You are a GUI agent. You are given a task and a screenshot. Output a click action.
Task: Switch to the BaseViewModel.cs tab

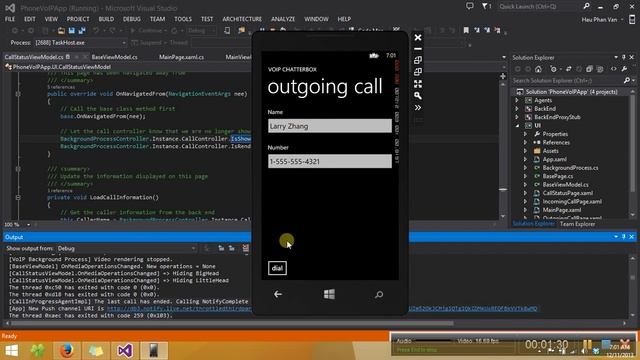click(114, 57)
